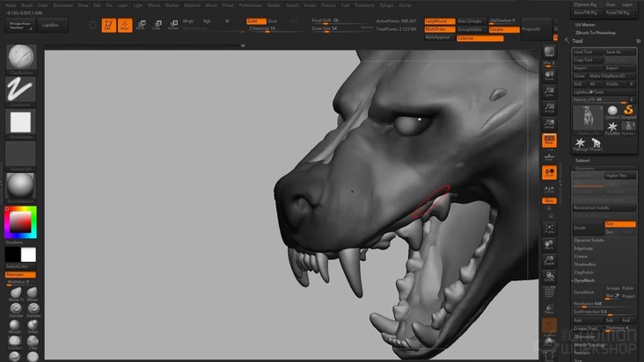Select the Sphere3D tool icon
Viewport: 644px width, 362px height.
(x=612, y=112)
